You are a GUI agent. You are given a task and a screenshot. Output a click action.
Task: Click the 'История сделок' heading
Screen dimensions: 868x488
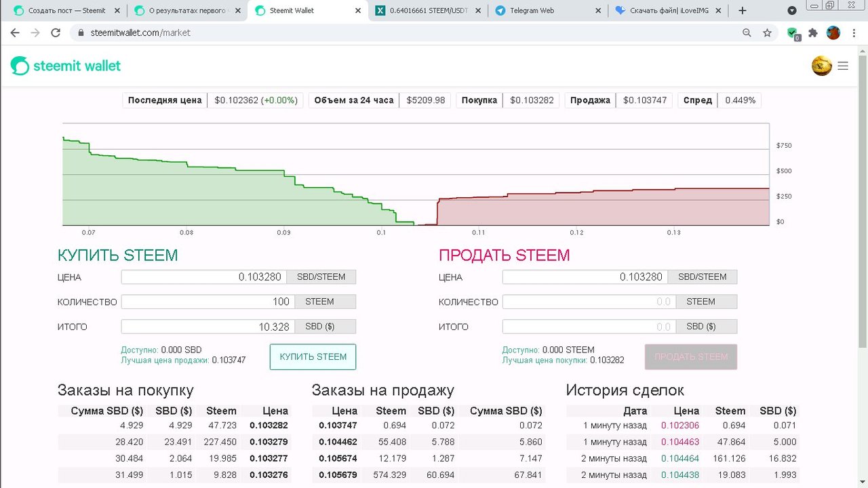coord(625,390)
